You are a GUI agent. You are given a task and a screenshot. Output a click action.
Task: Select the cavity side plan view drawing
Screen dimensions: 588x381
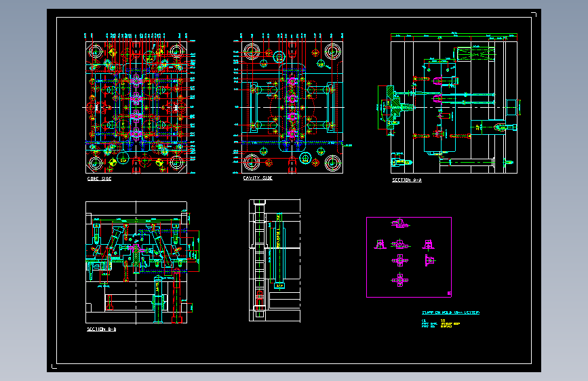pyautogui.click(x=291, y=104)
